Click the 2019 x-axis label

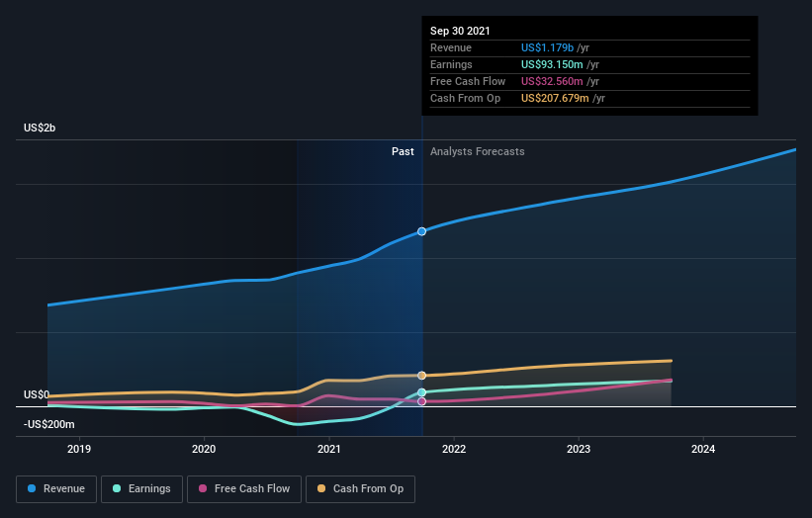click(79, 449)
